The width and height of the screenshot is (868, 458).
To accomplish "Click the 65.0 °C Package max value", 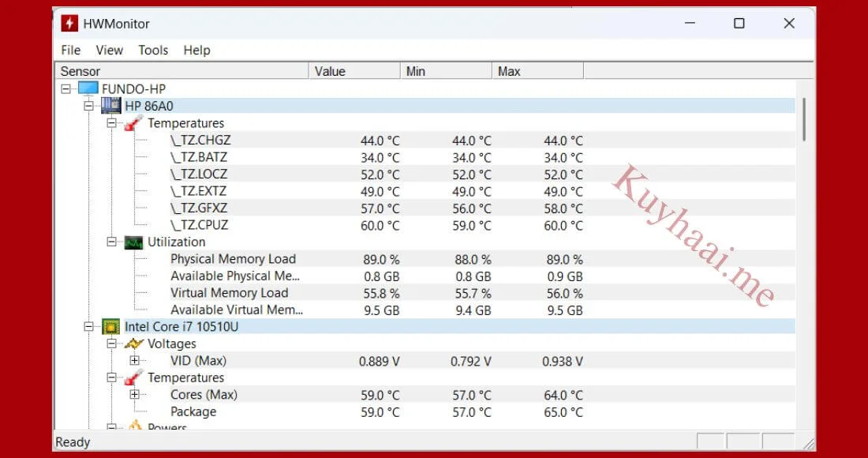I will (x=563, y=412).
